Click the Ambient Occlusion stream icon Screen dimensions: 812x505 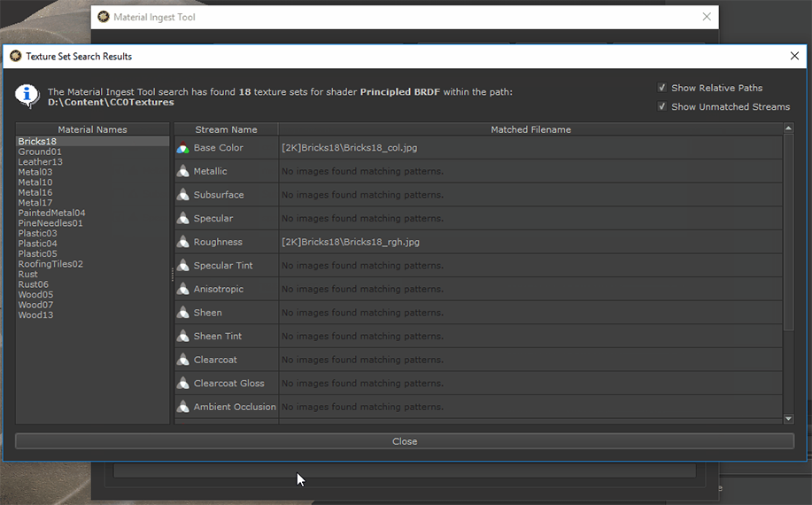coord(182,407)
